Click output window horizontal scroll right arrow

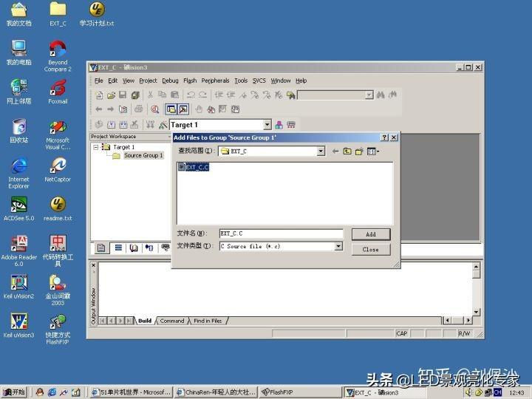tap(468, 320)
